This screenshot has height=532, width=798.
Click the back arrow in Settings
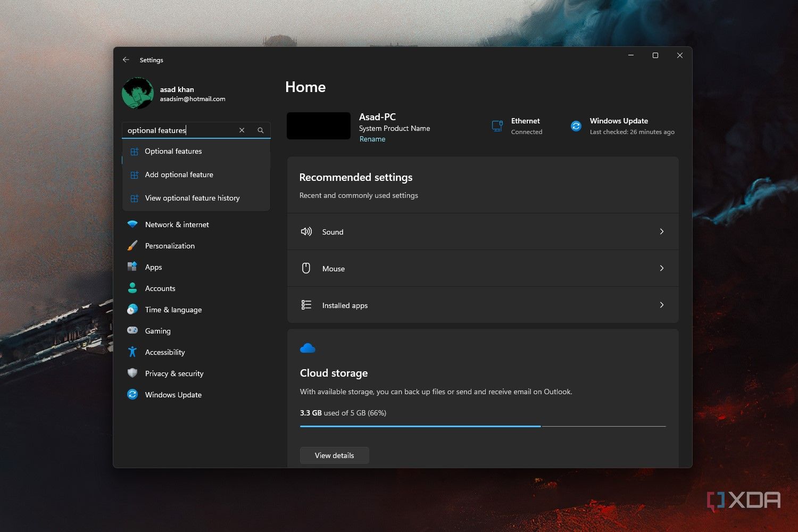(126, 60)
